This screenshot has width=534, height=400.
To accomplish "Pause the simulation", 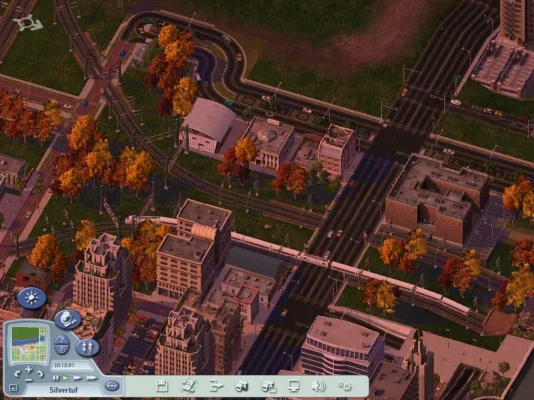I will (x=56, y=378).
